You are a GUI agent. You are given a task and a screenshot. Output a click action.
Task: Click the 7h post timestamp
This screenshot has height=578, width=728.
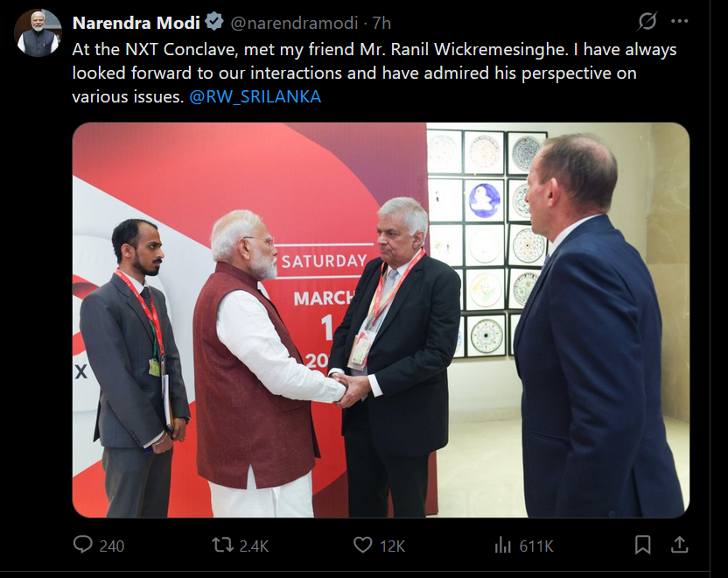381,22
